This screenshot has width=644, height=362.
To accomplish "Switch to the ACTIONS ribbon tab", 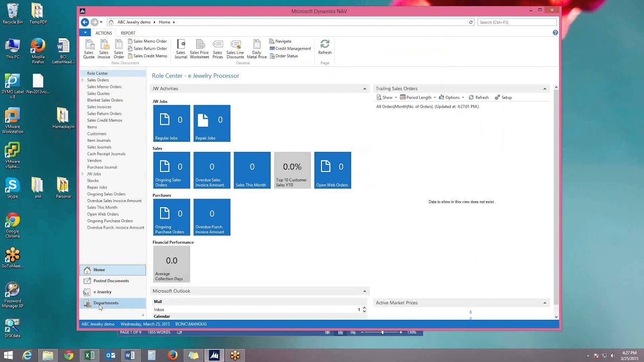I will point(104,33).
